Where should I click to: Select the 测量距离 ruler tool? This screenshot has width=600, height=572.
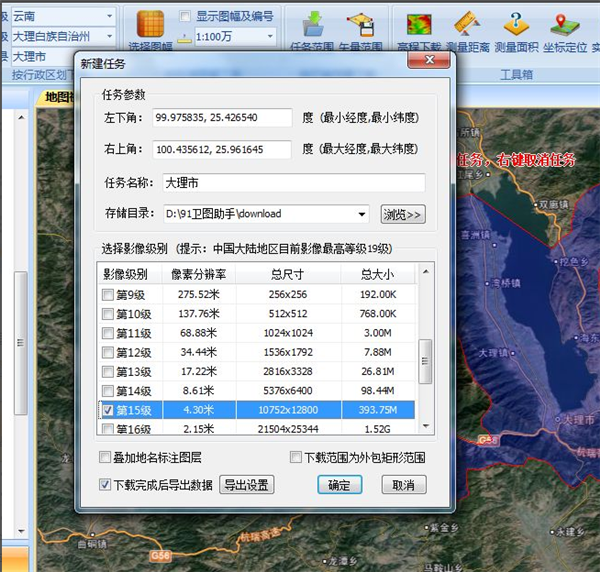(x=466, y=24)
